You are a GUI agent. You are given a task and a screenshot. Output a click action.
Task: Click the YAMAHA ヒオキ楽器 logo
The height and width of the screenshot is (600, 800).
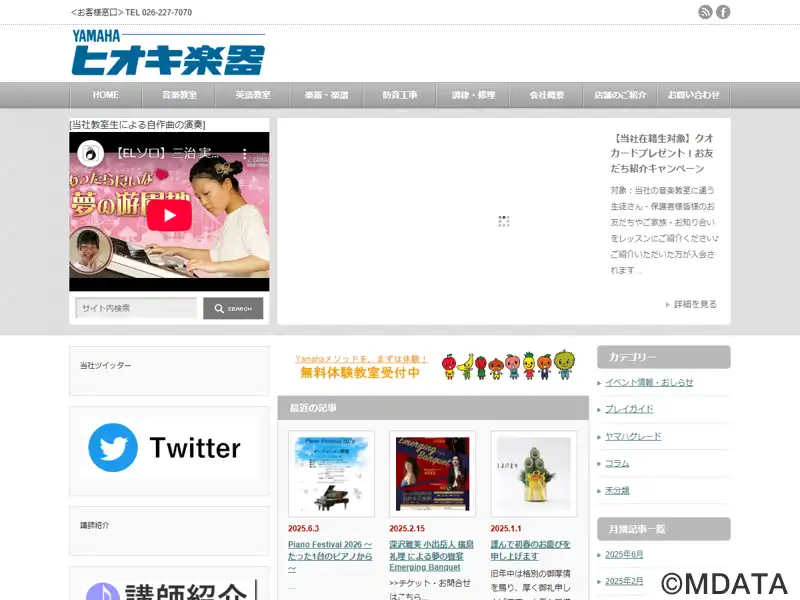pyautogui.click(x=168, y=53)
